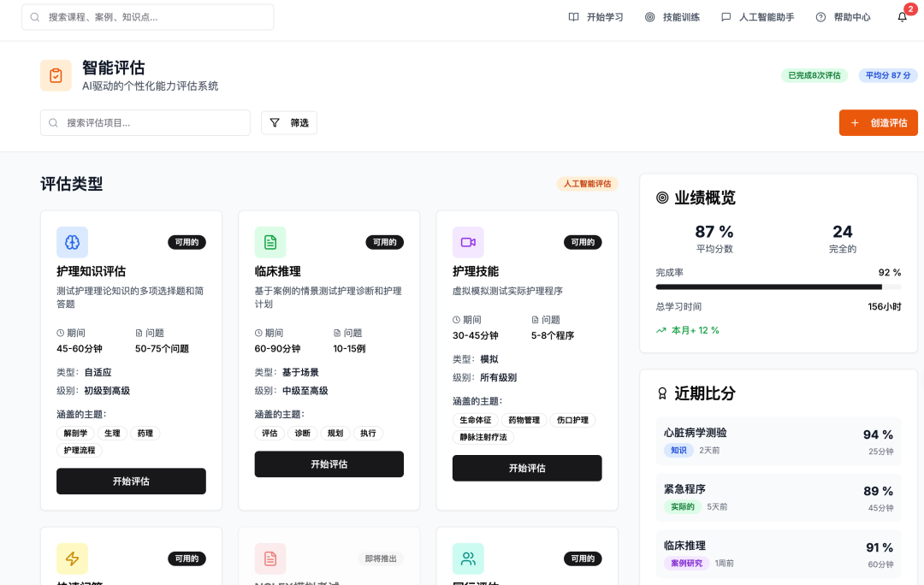Viewport: 924px width, 585px height.
Task: Click the 搜索评估项目 search field
Action: point(145,122)
